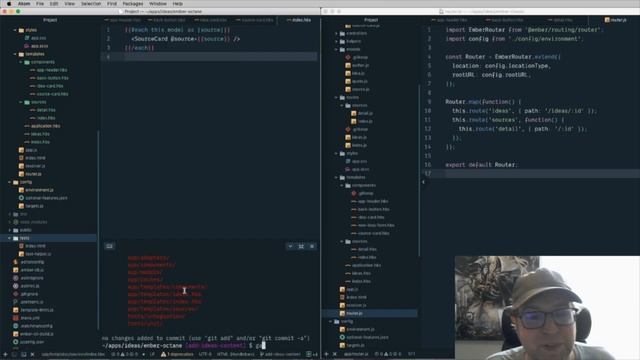Close the terminal panel with the x icon
Screen dimensions: 640x360
(x=312, y=246)
